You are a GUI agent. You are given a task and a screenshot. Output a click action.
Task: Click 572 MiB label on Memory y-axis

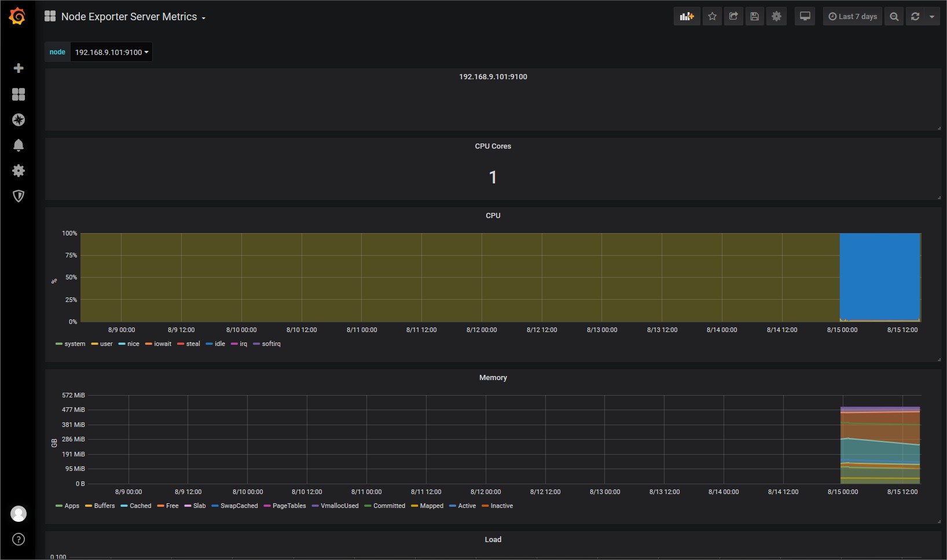pos(74,396)
